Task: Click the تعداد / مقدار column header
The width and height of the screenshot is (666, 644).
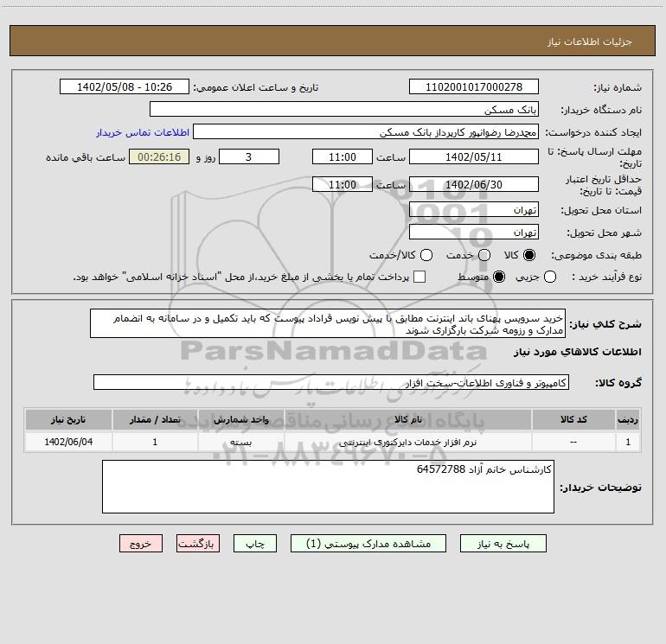Action: pyautogui.click(x=155, y=419)
